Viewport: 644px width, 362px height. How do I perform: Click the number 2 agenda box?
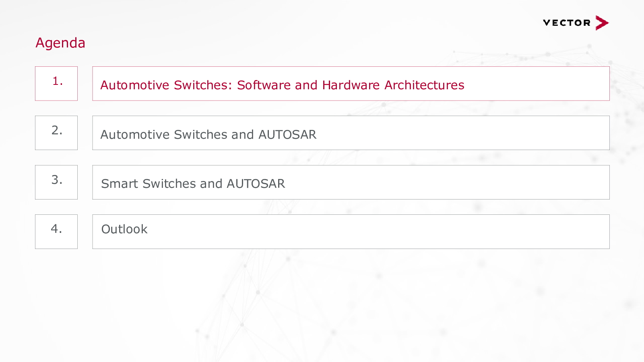click(56, 133)
